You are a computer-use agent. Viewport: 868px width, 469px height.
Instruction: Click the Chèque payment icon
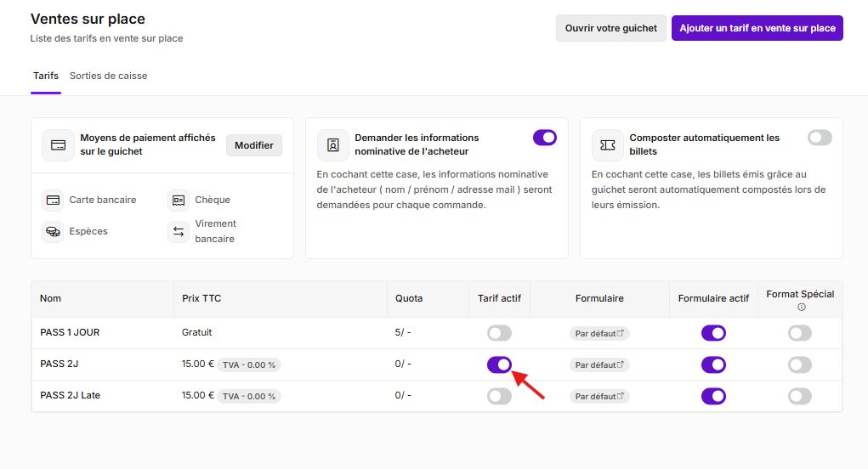pyautogui.click(x=179, y=201)
